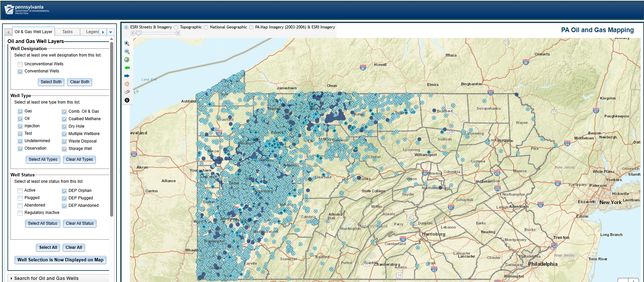The height and width of the screenshot is (282, 644).
Task: Expand Search for Oil and Gas Wells
Action: coord(46,278)
